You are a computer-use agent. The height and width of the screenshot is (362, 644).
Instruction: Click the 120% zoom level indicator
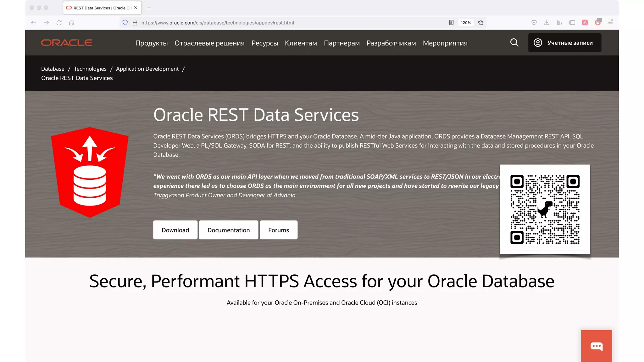[x=466, y=23]
